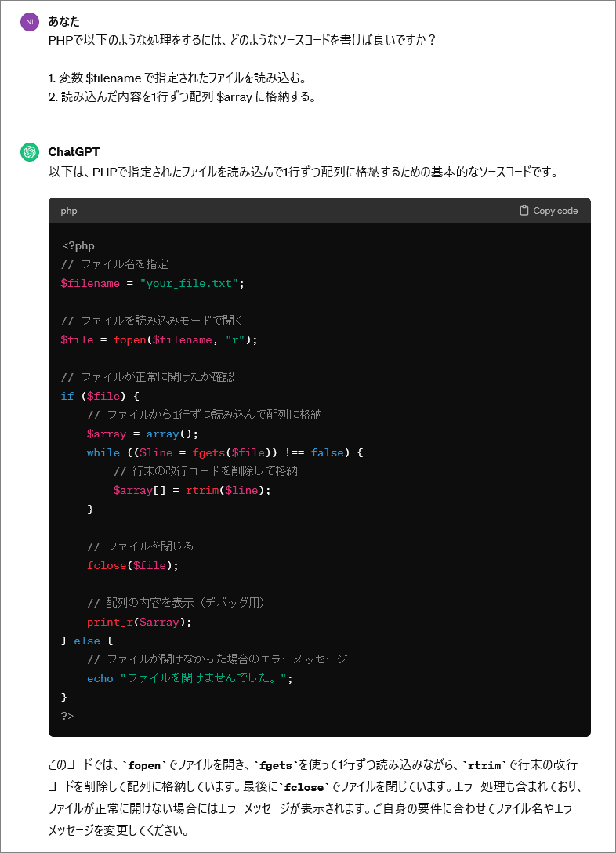The image size is (616, 853).
Task: Click the あなた user name heading
Action: point(63,21)
